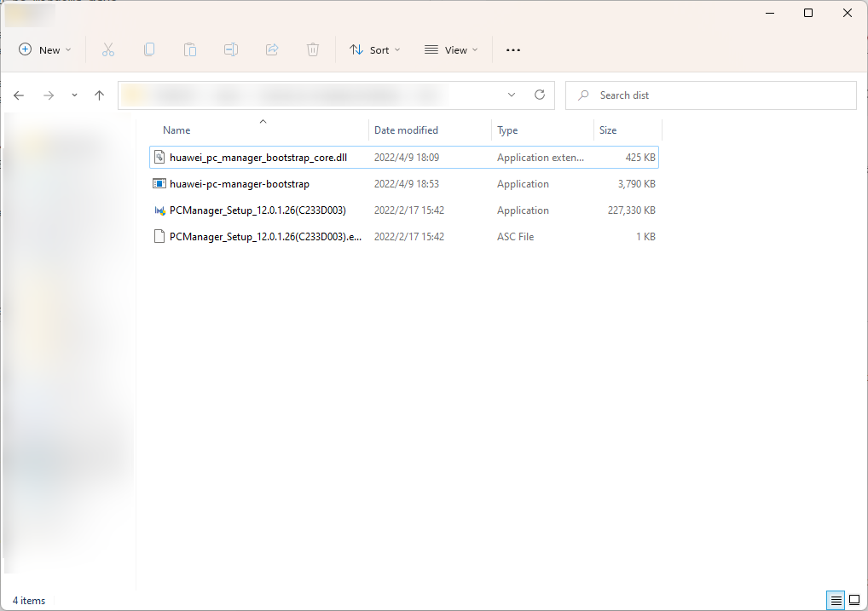Open the View layout dropdown

[451, 49]
